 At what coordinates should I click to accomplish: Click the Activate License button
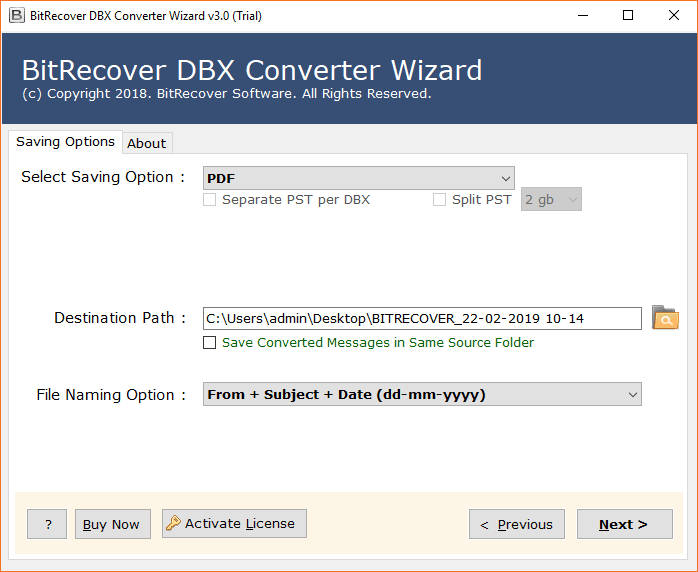(234, 523)
